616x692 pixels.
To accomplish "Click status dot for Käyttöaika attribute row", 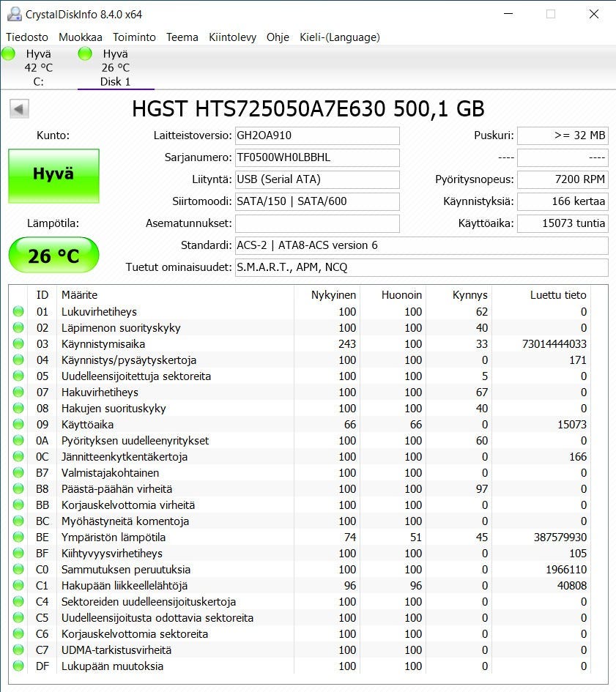I will click(x=18, y=425).
